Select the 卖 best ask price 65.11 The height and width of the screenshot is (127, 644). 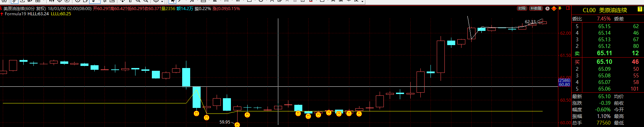(x=604, y=53)
